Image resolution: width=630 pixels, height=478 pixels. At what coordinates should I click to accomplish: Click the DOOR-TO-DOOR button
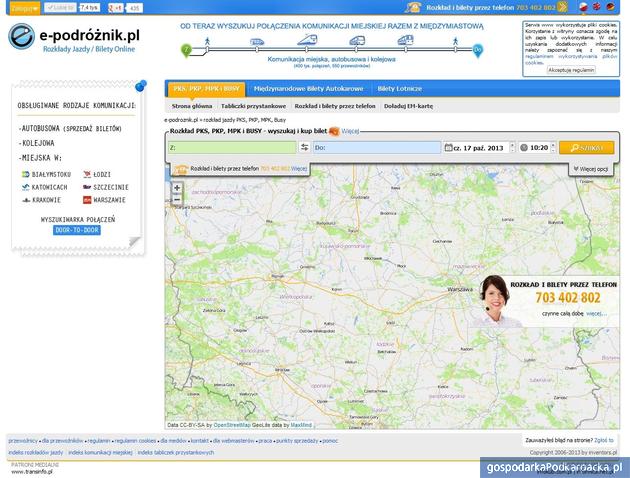77,230
